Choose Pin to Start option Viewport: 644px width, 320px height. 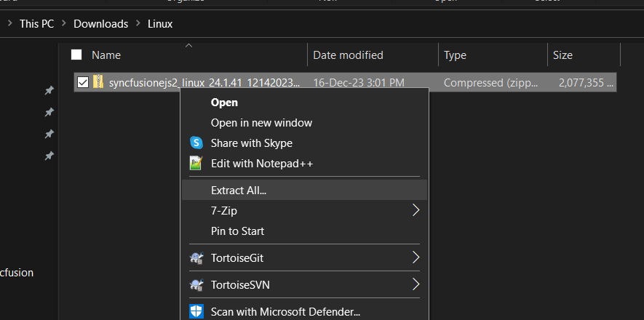point(237,231)
